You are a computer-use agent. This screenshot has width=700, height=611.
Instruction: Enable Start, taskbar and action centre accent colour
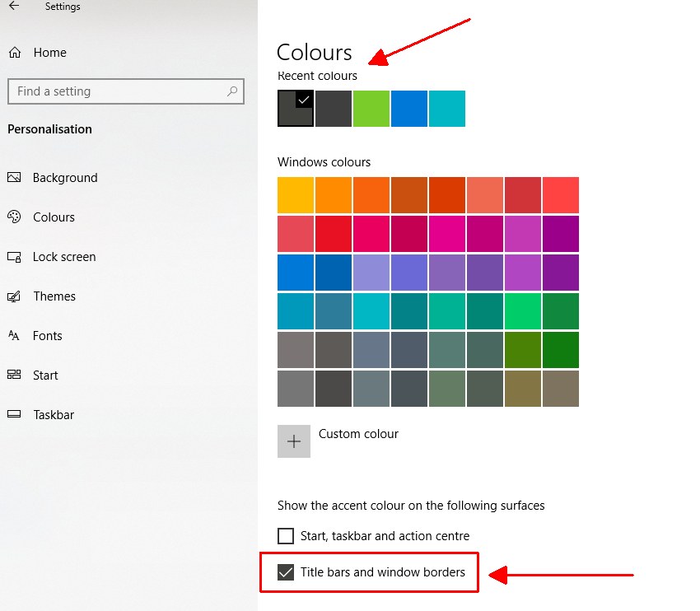[286, 535]
